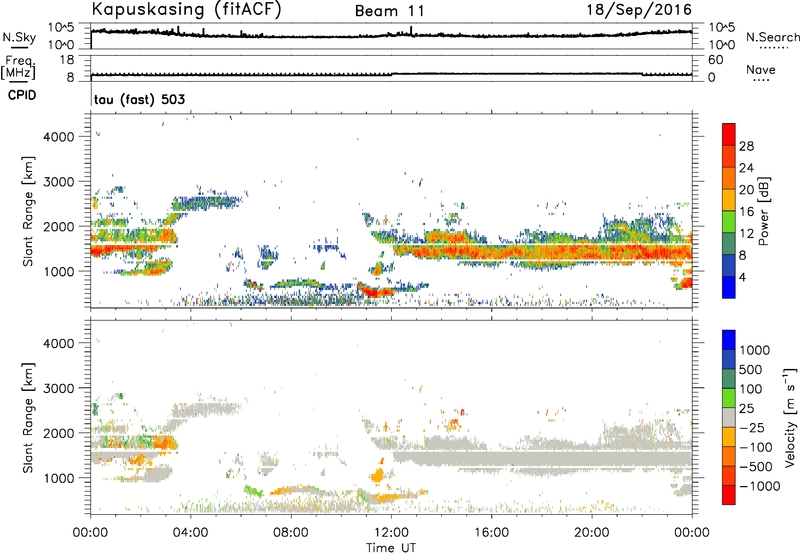
Task: Pick the red top segment of power color bar
Action: coord(729,135)
